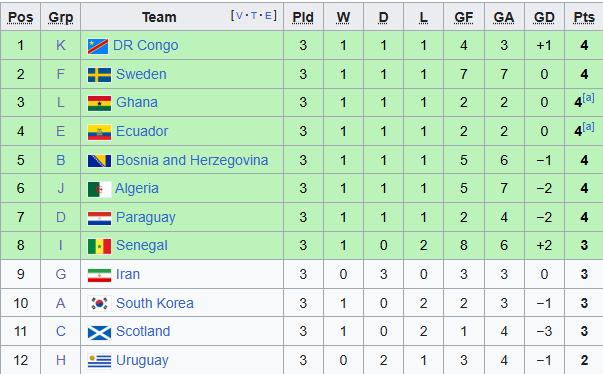Click the Scotland flag icon

tap(99, 332)
